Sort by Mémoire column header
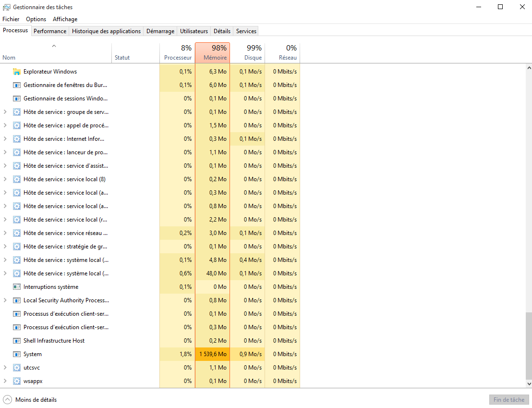 (x=212, y=53)
